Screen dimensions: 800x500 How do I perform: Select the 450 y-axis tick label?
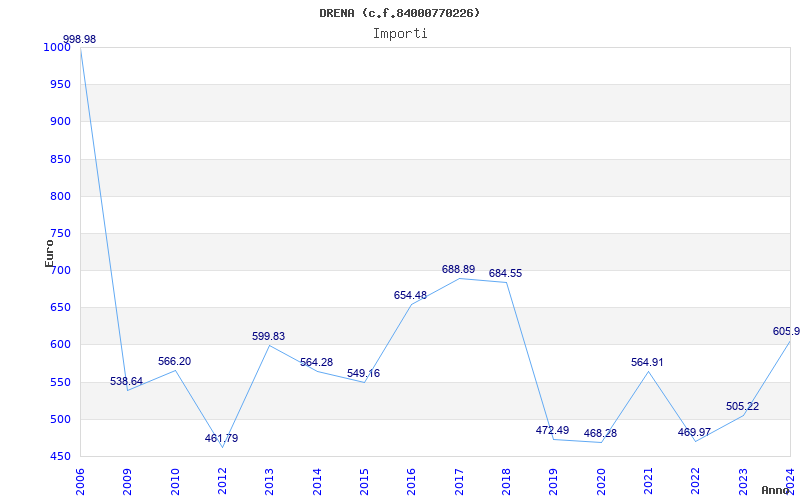(x=60, y=457)
